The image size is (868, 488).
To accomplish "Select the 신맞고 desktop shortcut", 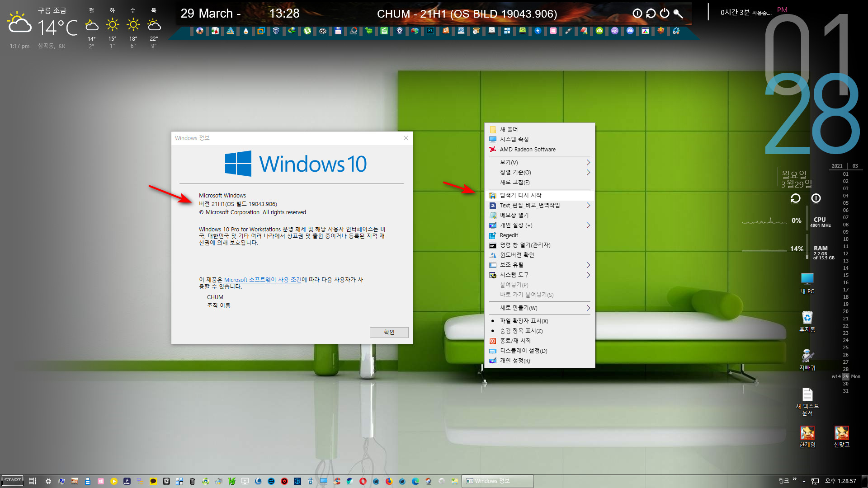I will point(841,436).
